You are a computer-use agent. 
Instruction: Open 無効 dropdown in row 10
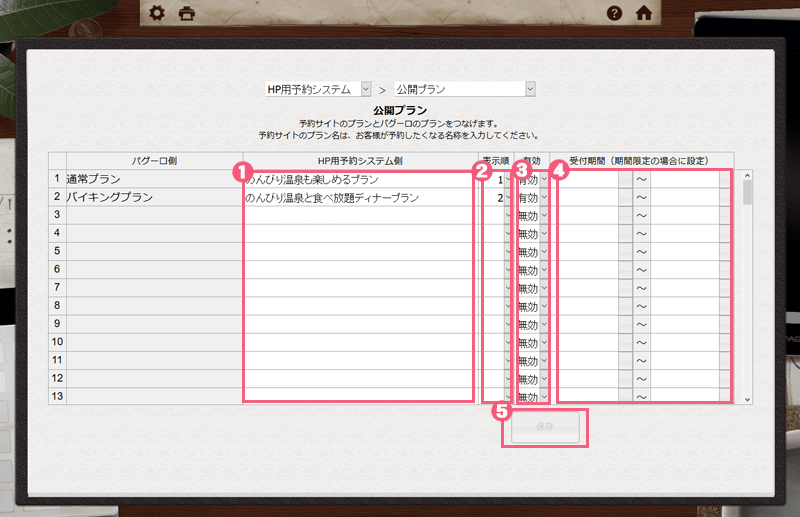tap(544, 342)
